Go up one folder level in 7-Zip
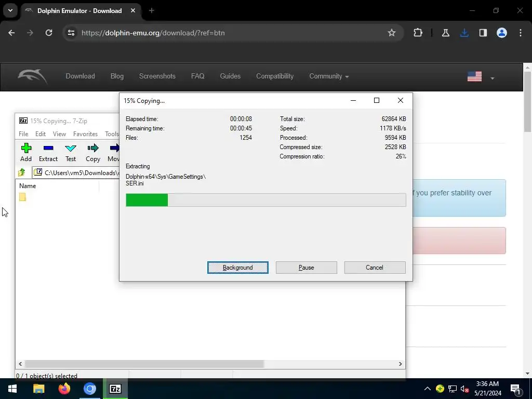 coord(22,172)
